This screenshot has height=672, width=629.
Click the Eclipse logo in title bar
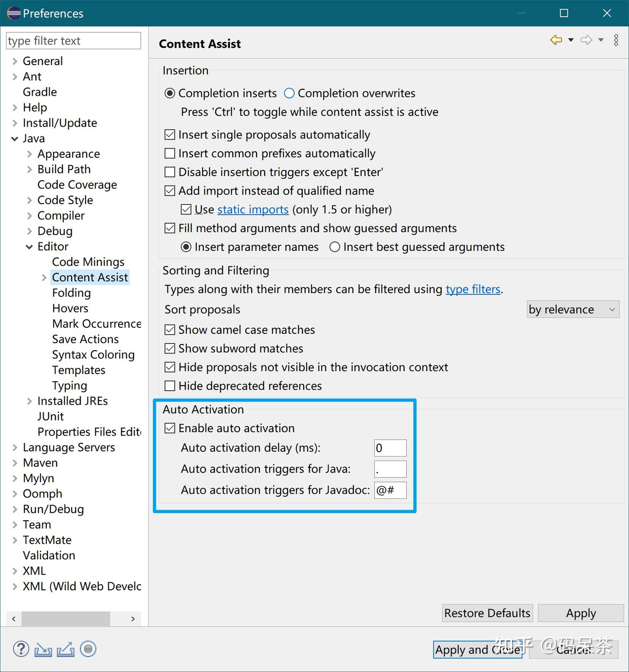[x=14, y=13]
